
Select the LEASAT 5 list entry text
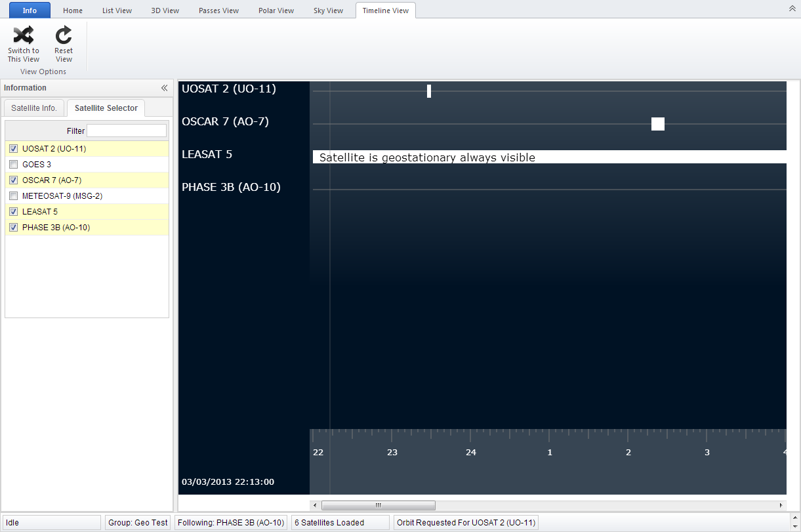[40, 212]
